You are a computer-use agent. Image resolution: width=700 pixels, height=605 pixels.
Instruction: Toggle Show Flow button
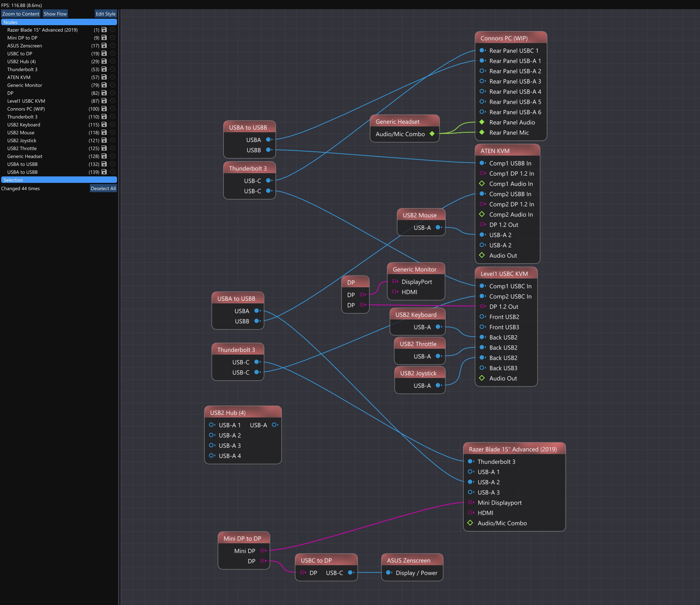click(55, 13)
